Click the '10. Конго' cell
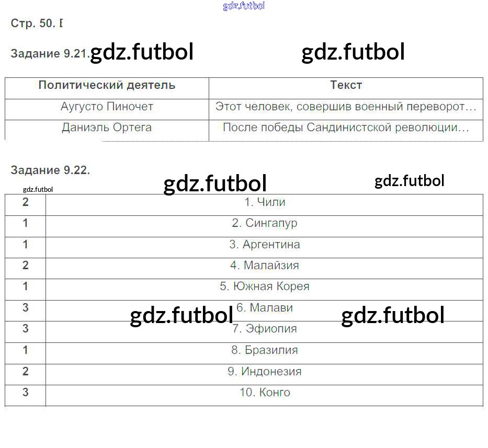 coord(265,393)
